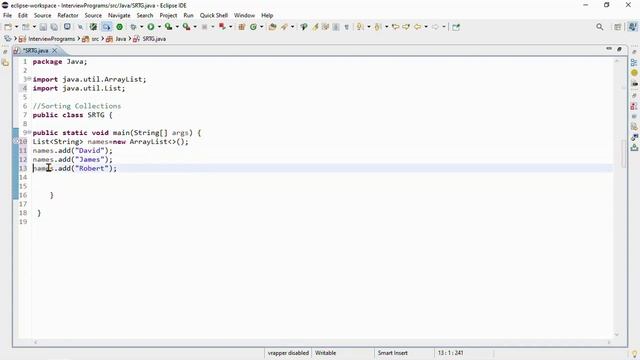Open the New Java Class dropdown arrow

[x=261, y=27]
